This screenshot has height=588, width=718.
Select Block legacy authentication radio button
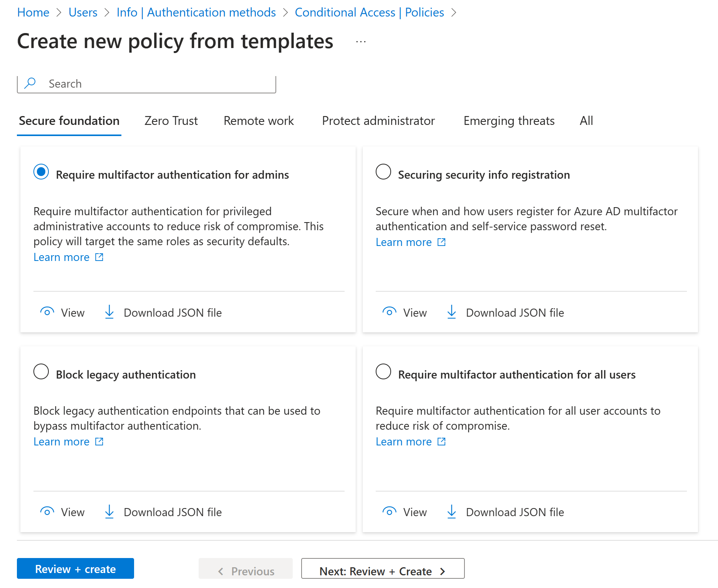point(41,372)
